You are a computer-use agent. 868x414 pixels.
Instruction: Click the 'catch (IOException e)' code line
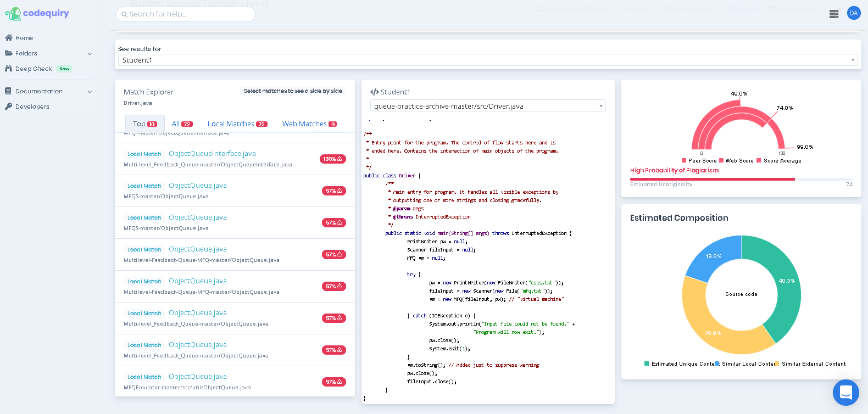click(x=441, y=316)
